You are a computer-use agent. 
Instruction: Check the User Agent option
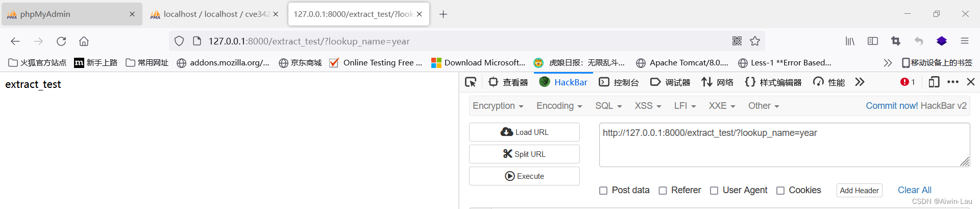[714, 191]
